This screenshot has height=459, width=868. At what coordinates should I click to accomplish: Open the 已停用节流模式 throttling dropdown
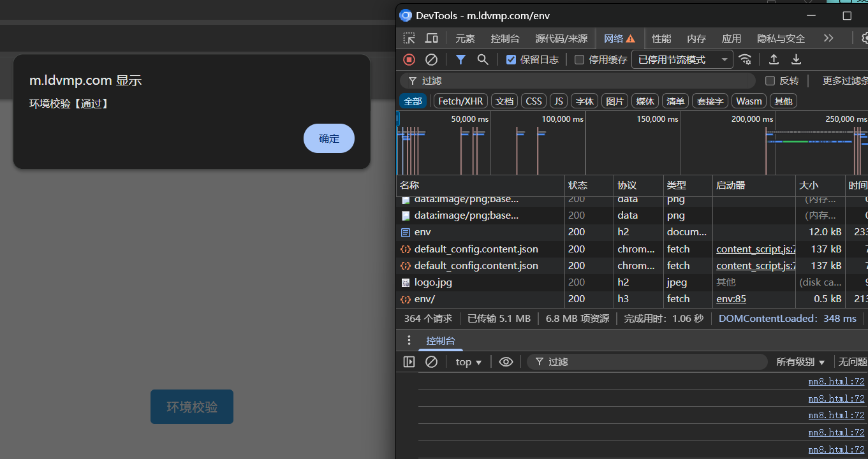click(682, 60)
